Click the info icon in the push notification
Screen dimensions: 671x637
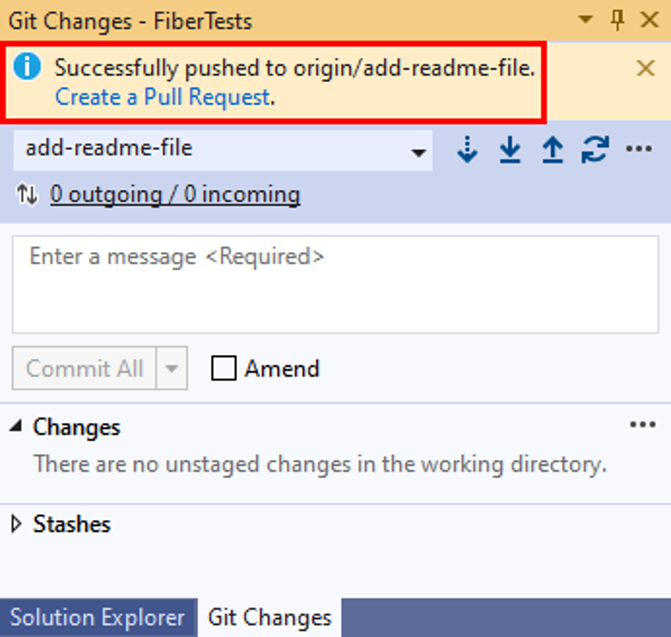[x=27, y=67]
